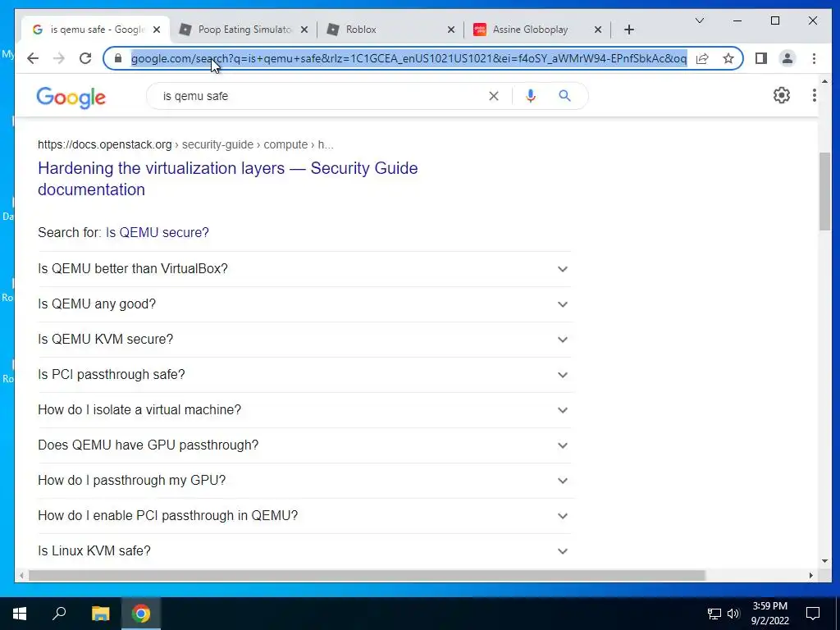Expand "Is QEMU any good?" question
The image size is (840, 630).
pyautogui.click(x=304, y=304)
